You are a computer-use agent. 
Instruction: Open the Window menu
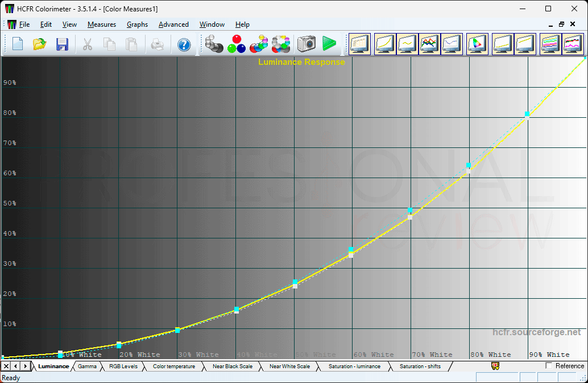point(212,24)
